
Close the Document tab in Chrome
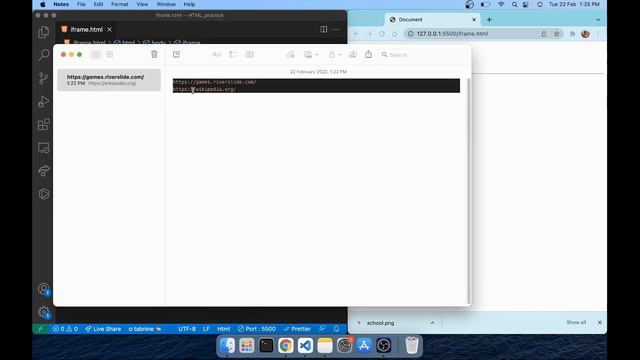tap(474, 20)
